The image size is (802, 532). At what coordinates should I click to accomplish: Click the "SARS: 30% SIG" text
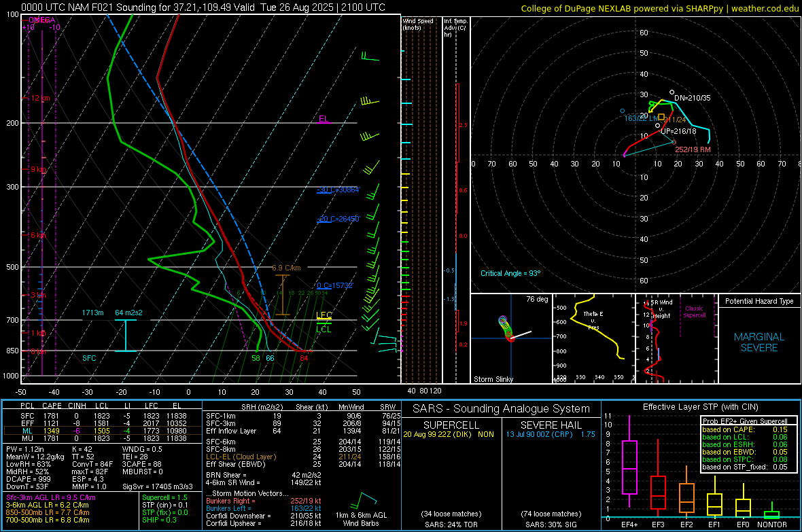click(551, 525)
